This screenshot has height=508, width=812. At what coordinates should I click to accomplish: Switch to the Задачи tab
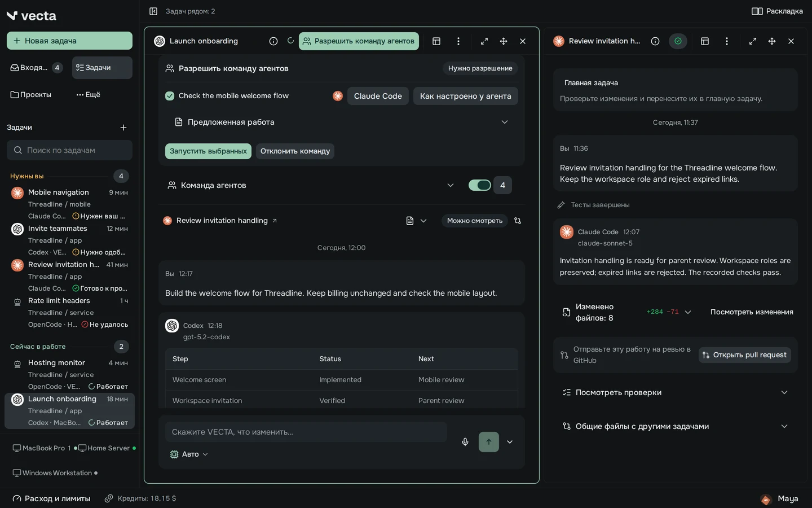coord(102,68)
